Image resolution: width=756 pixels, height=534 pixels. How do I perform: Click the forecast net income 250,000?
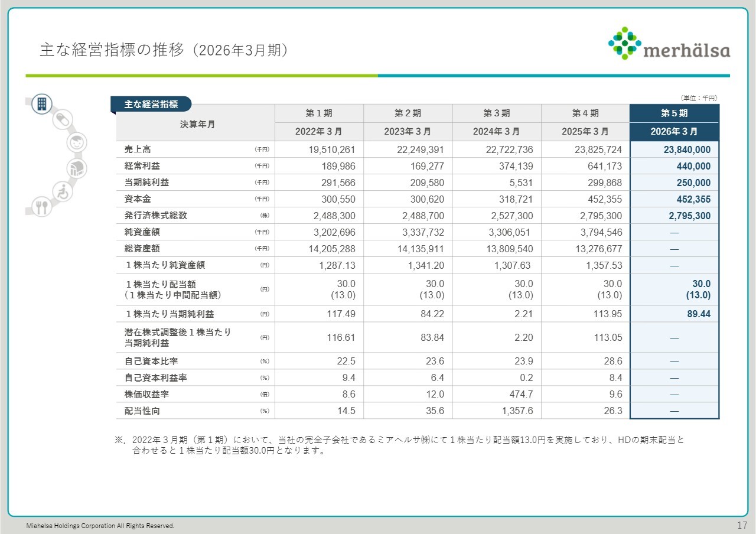click(x=693, y=183)
